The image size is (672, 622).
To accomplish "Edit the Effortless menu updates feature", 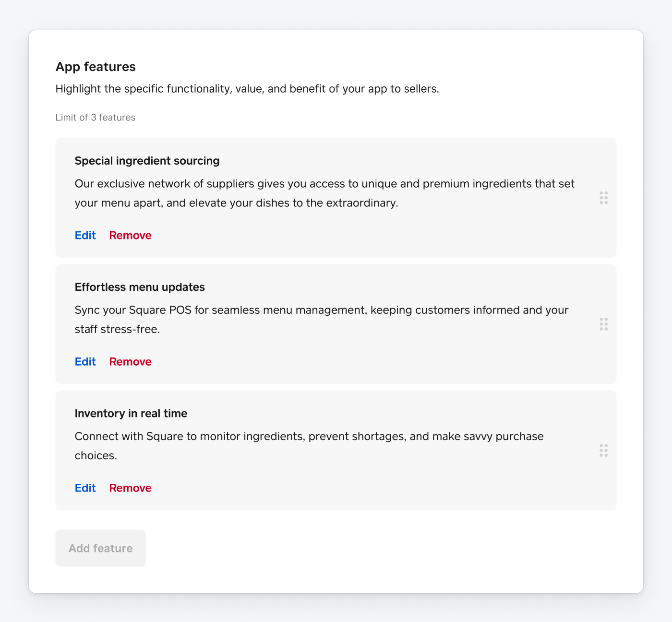I will [x=85, y=361].
